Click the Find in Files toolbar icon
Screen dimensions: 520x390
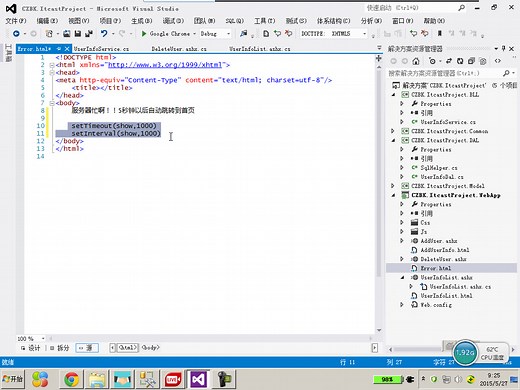coord(244,34)
